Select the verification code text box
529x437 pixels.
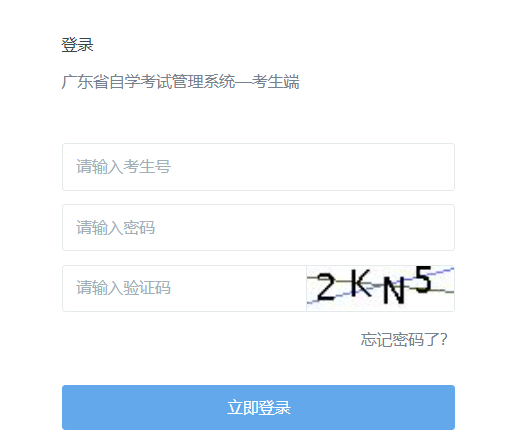point(184,288)
